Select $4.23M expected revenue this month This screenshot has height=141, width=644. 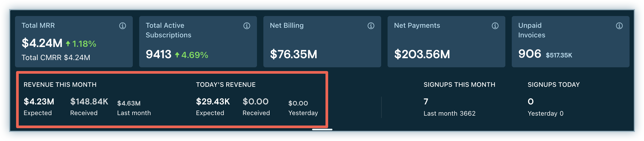[x=39, y=102]
